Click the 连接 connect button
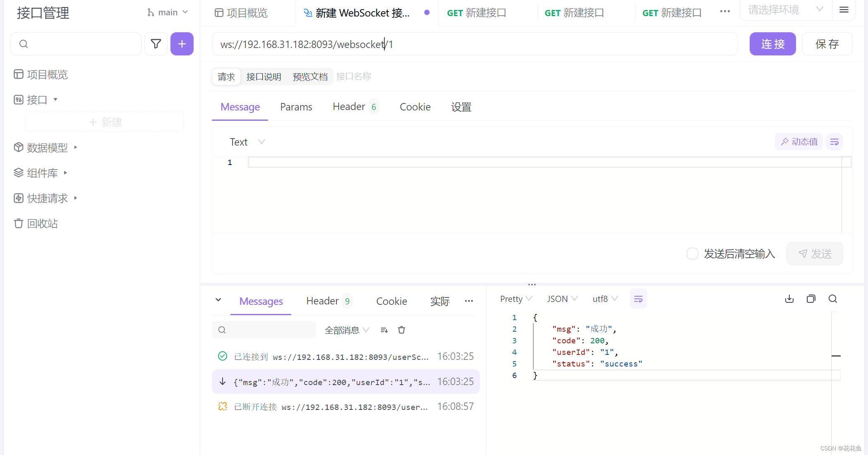Screen dimensions: 868x455 point(772,44)
